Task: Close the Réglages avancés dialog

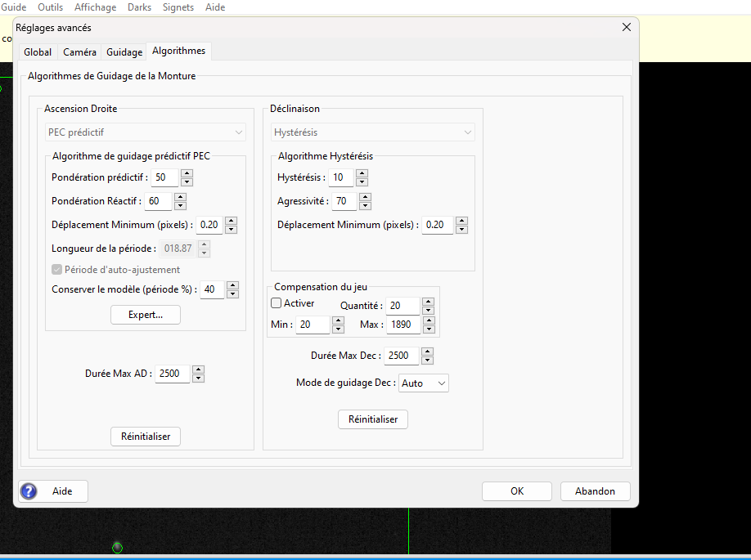Action: [627, 27]
